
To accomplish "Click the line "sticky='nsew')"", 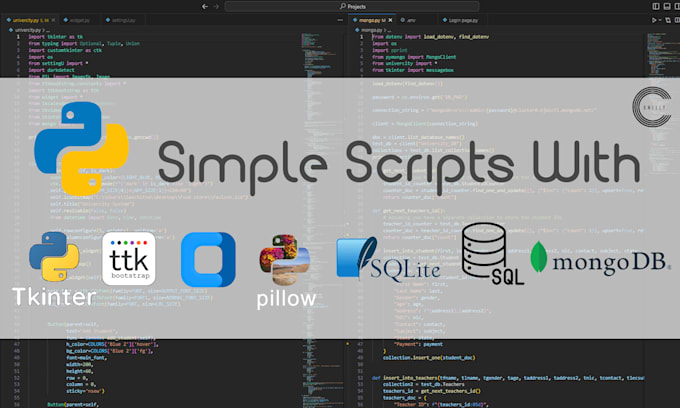I will pos(85,391).
